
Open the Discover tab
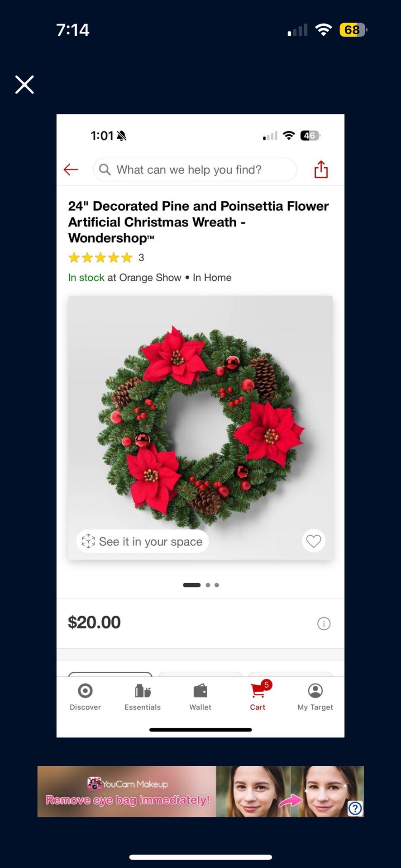pyautogui.click(x=85, y=697)
